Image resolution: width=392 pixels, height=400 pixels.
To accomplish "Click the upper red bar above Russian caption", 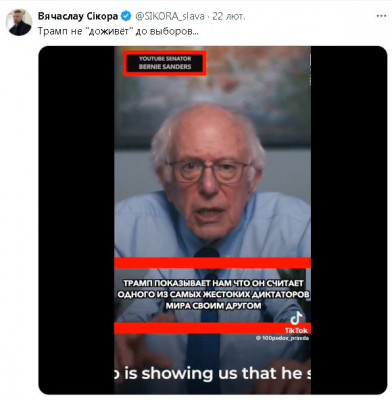I will [x=212, y=263].
